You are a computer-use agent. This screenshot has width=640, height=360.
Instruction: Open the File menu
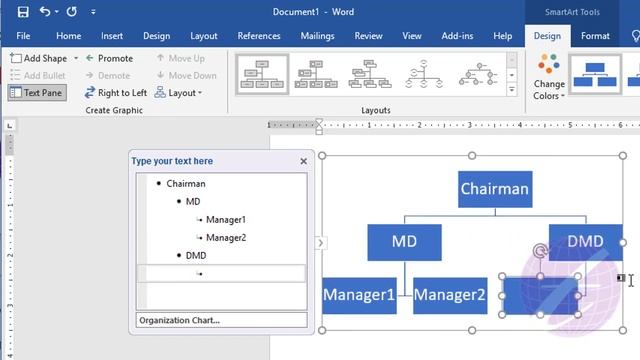point(23,36)
